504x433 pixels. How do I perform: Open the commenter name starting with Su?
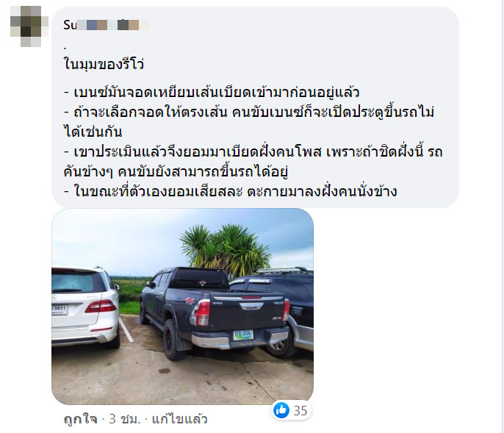click(106, 25)
